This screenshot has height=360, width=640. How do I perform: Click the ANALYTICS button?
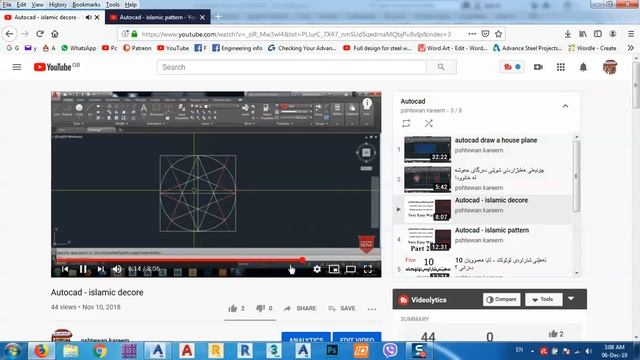point(306,338)
